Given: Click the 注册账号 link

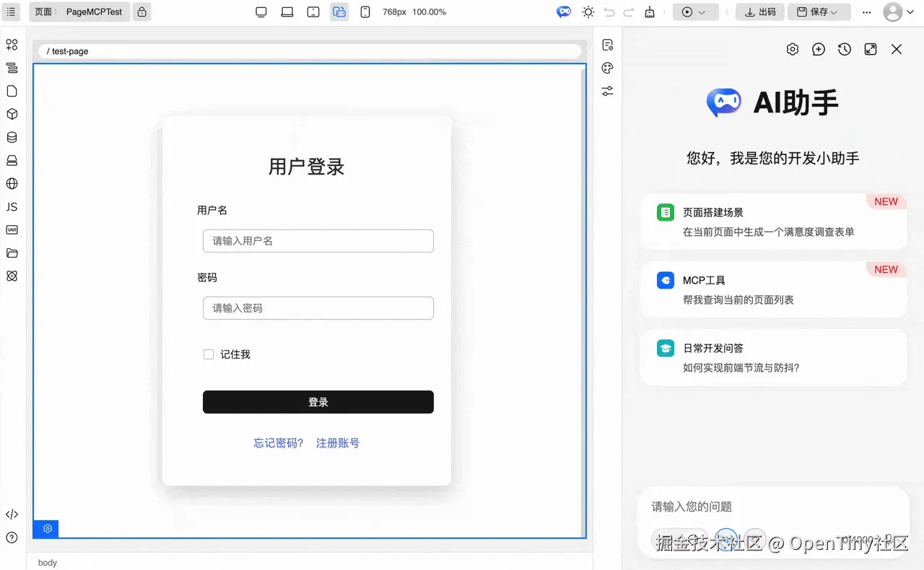Looking at the screenshot, I should coord(338,443).
